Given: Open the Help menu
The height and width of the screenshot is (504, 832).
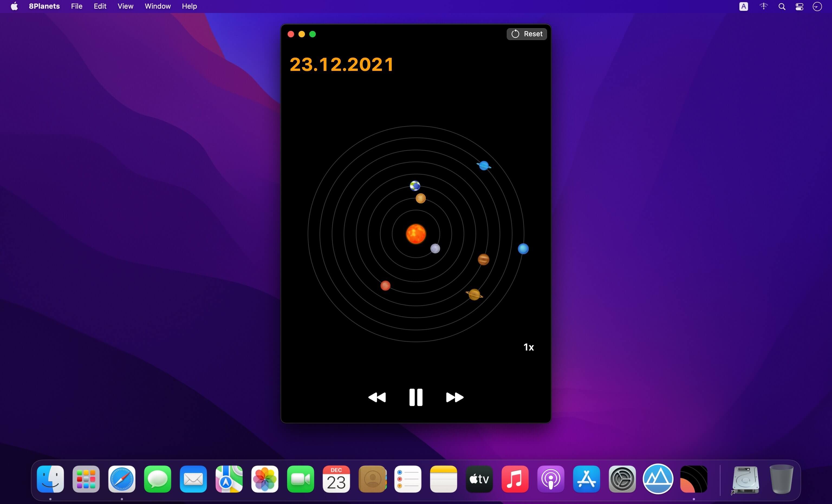Looking at the screenshot, I should point(189,6).
